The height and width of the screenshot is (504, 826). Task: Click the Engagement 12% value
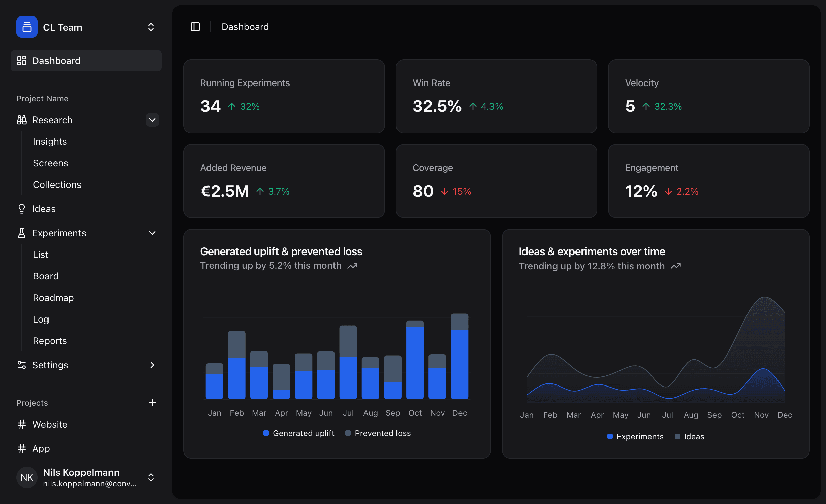coord(641,191)
